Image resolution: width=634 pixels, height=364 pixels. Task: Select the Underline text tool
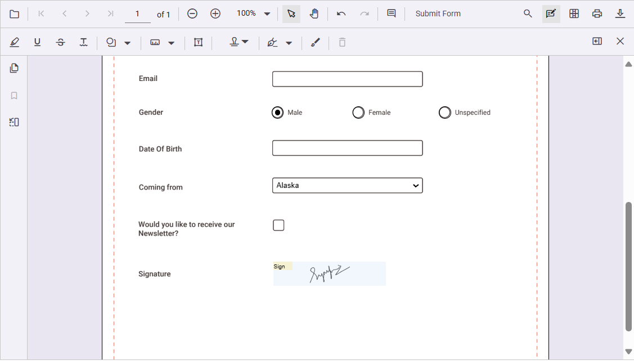click(37, 42)
